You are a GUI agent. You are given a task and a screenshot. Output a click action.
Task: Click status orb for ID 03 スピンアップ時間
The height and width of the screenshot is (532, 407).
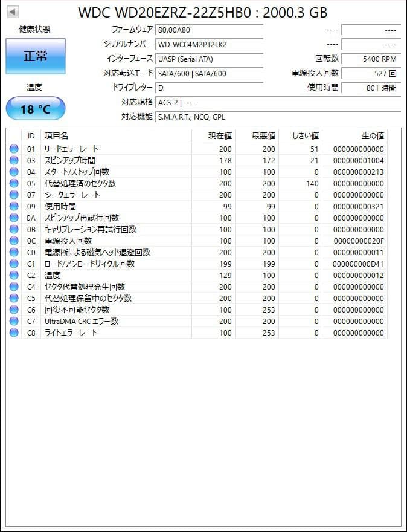coord(14,160)
